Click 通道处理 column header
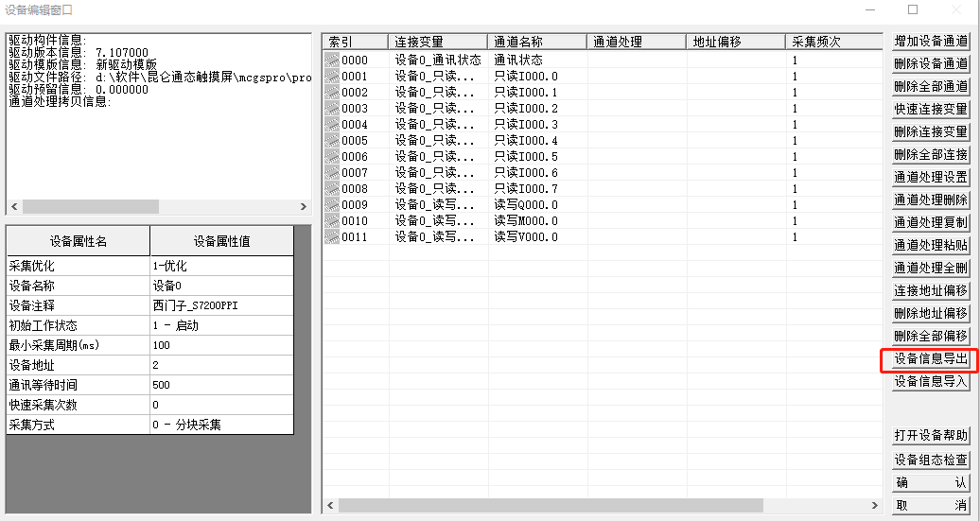The height and width of the screenshot is (521, 980). pos(637,42)
